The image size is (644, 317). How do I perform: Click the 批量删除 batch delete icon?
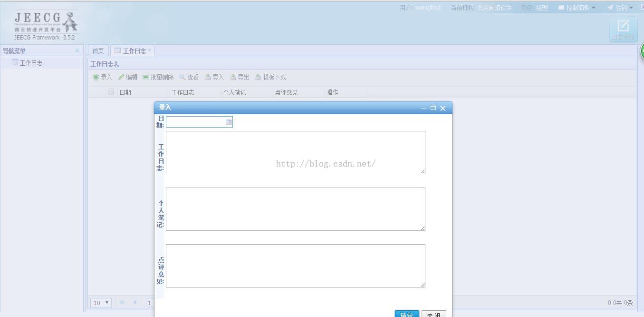(x=146, y=77)
